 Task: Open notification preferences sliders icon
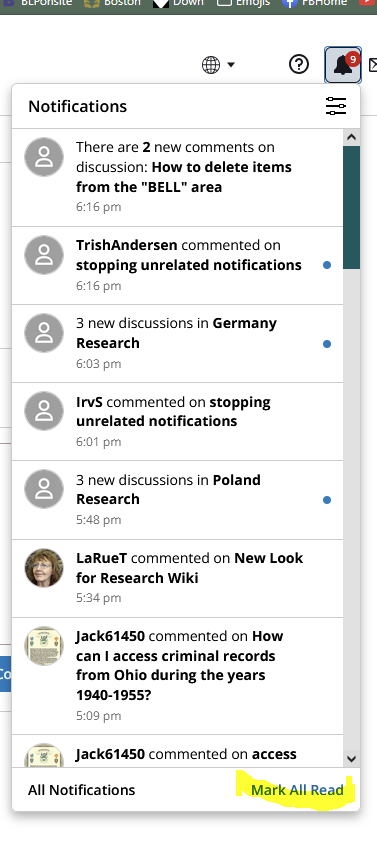pos(335,106)
